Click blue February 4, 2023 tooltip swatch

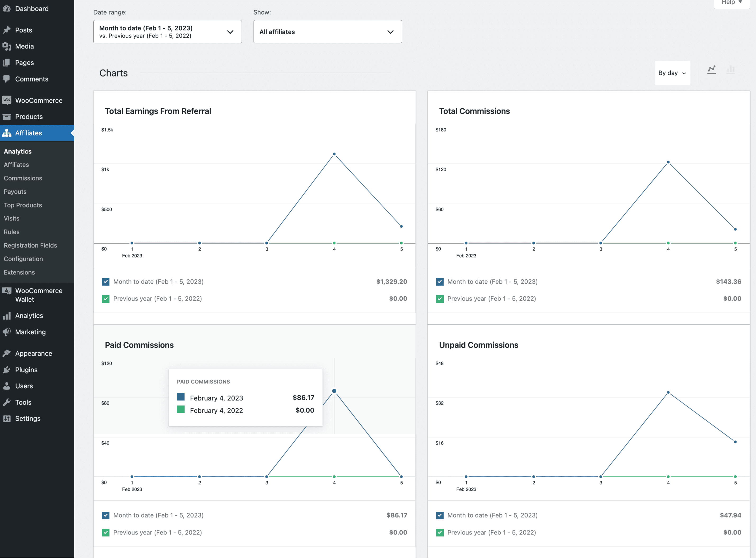coord(181,397)
